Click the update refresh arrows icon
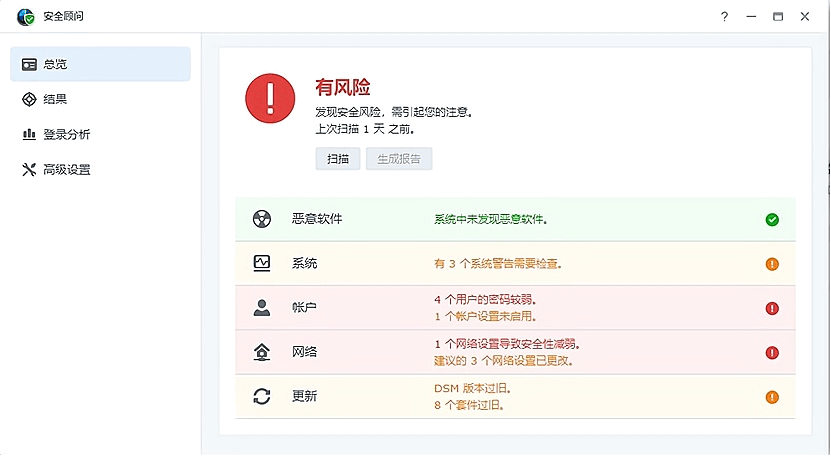831x458 pixels. (262, 397)
